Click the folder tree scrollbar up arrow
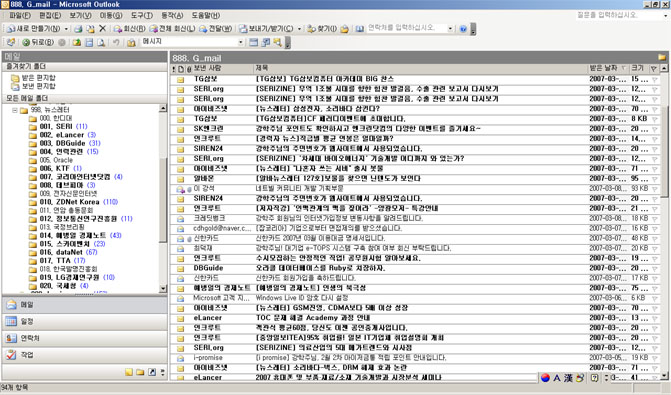 [x=163, y=109]
